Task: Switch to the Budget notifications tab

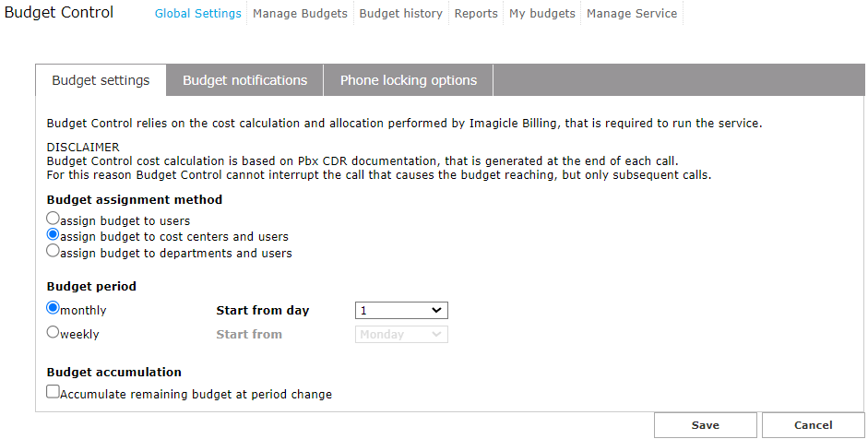Action: (x=244, y=80)
